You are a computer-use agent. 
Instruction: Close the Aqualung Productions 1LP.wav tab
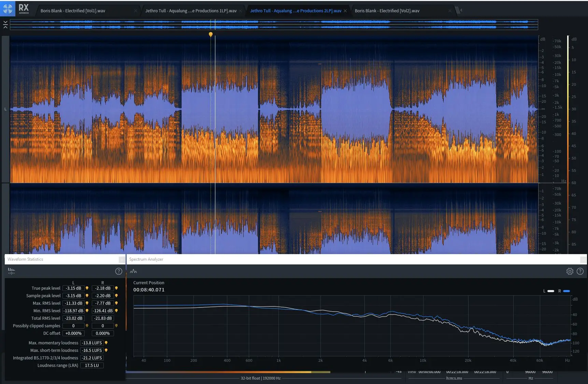point(240,11)
